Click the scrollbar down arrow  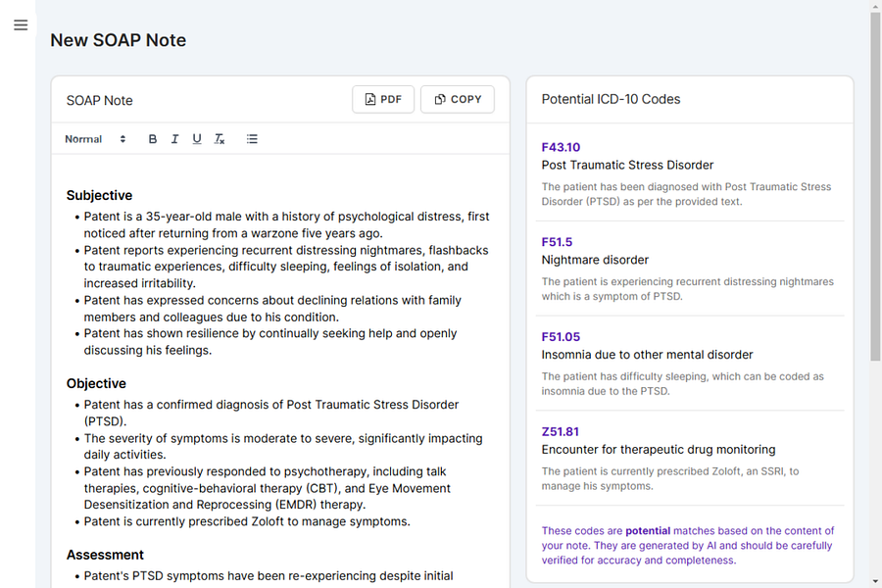click(875, 581)
